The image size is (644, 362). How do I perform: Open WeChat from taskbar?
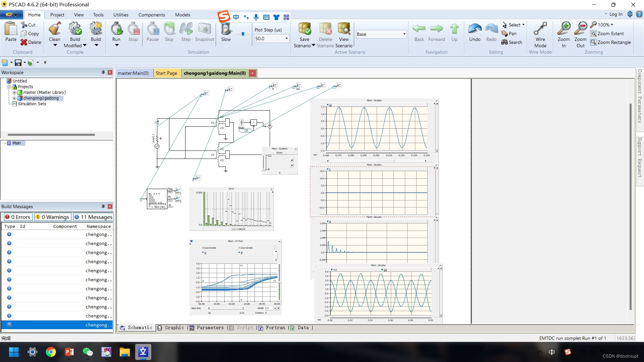tap(88, 352)
